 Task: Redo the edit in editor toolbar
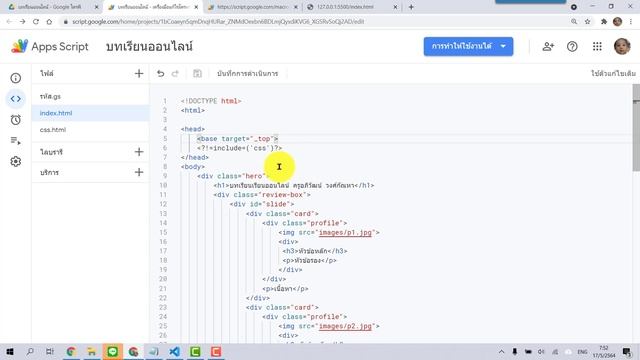(175, 73)
